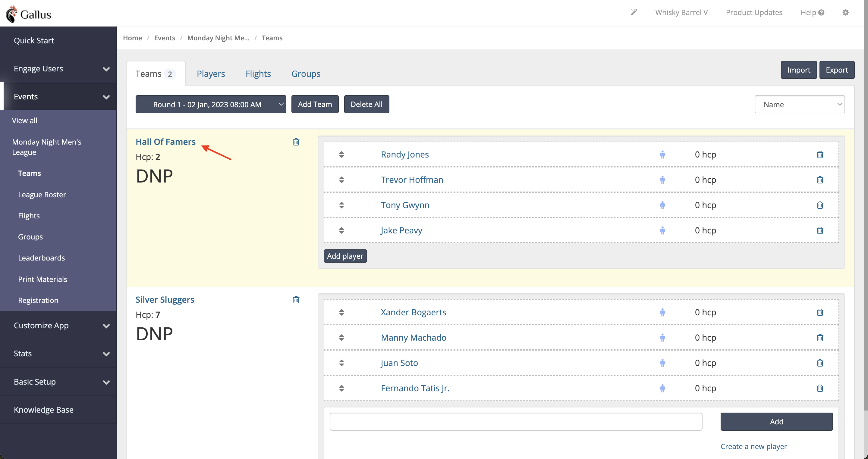
Task: Click reorder handle for Jake Peavy
Action: point(341,230)
